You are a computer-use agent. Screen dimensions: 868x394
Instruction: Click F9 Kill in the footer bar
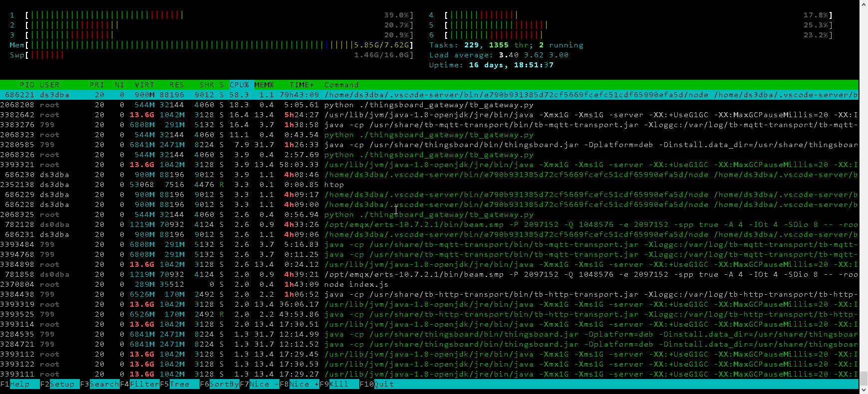coord(339,384)
